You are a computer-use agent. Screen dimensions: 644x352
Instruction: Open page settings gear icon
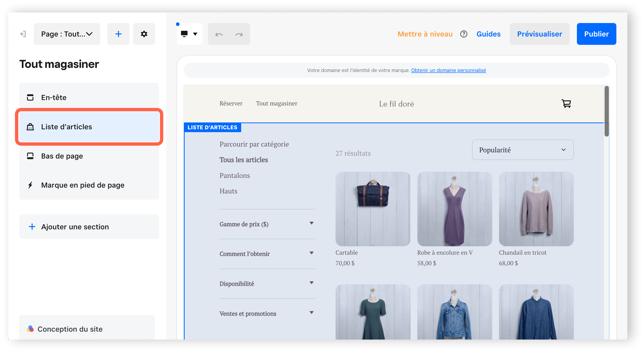[x=144, y=34]
